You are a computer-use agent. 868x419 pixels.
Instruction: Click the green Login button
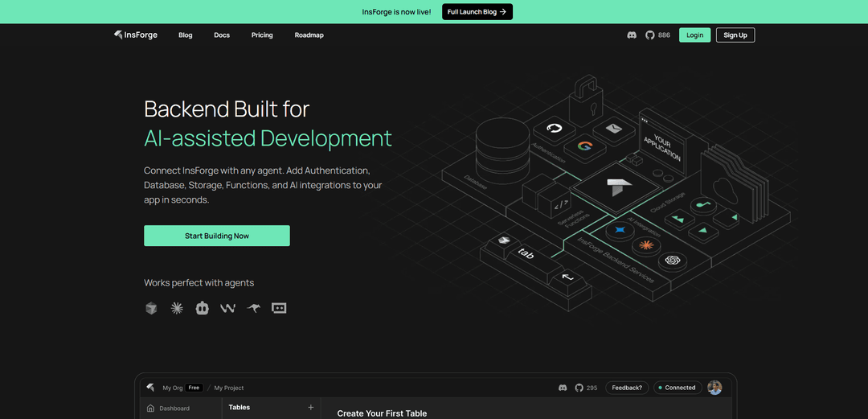[x=694, y=35]
